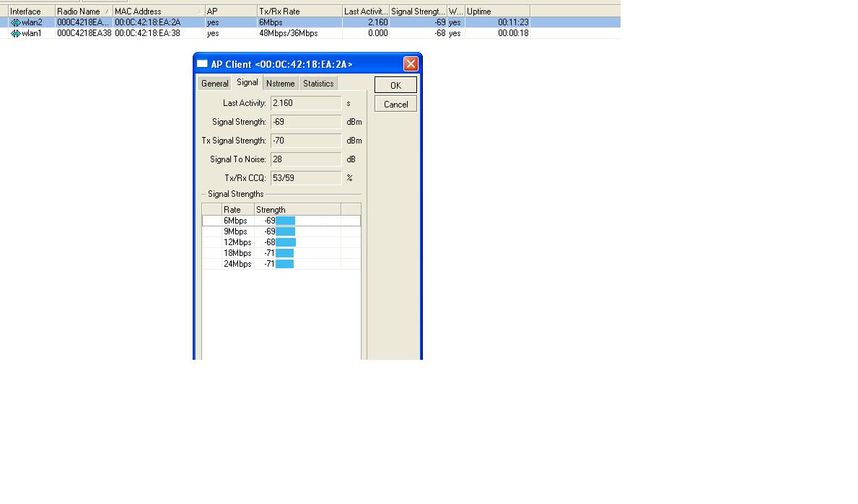Click the Tx/Rx CCQ field
Viewport: 858px width, 504px height.
click(x=306, y=178)
